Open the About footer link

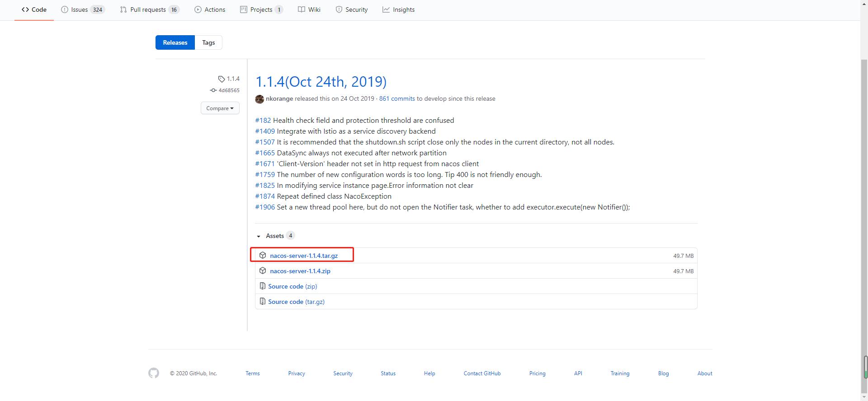click(x=705, y=373)
